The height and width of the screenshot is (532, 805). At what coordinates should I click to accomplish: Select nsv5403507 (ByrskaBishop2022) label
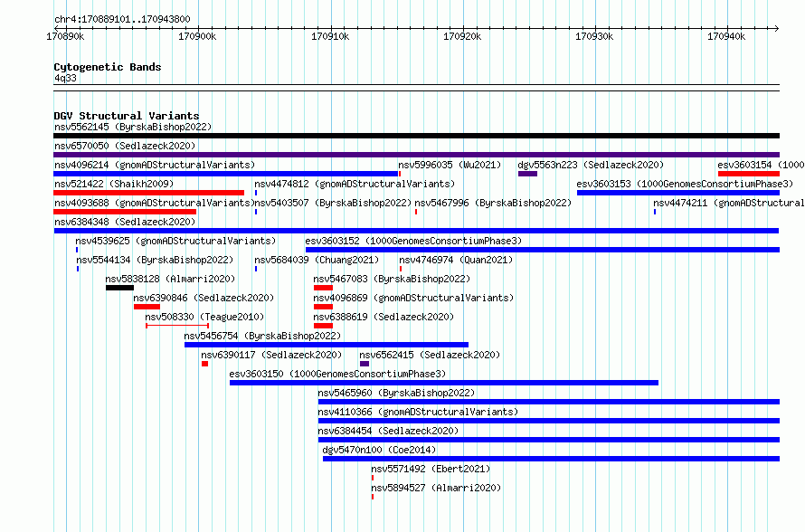click(x=333, y=203)
